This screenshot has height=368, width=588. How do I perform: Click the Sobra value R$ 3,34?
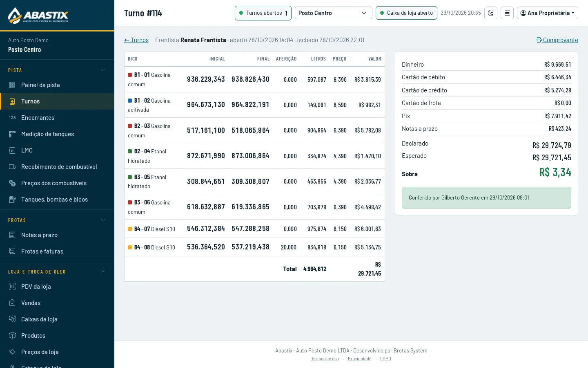point(555,173)
